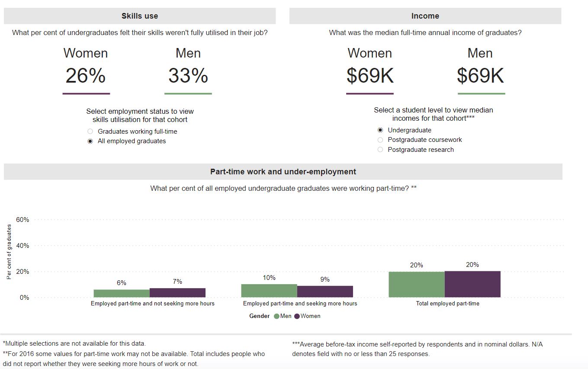Select Graduates working full-time radio option
Image resolution: width=588 pixels, height=369 pixels.
coord(90,132)
